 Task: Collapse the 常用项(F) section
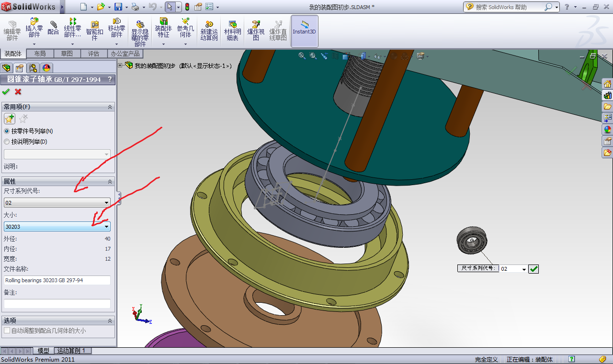point(110,107)
